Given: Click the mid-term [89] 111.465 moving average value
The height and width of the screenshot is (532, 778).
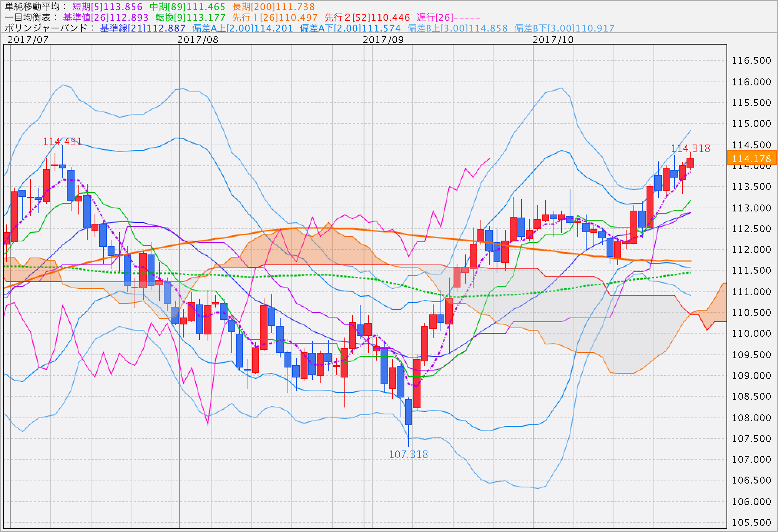Looking at the screenshot, I should click(x=187, y=7).
